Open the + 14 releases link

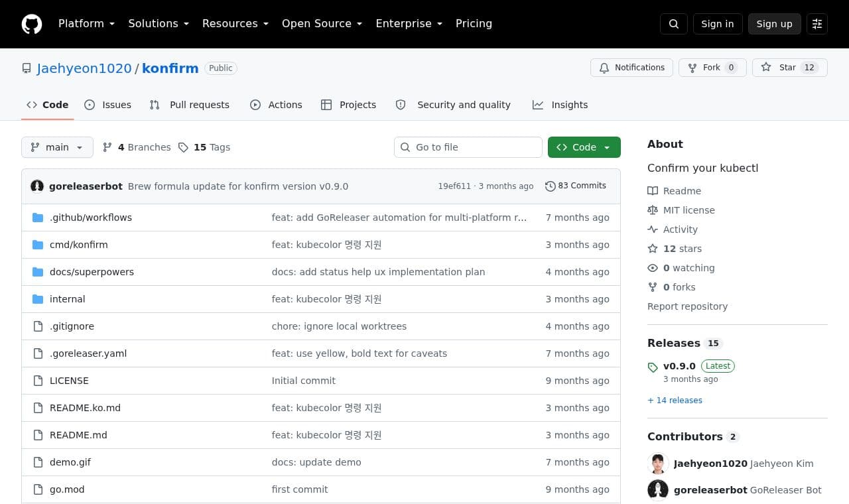(x=675, y=401)
